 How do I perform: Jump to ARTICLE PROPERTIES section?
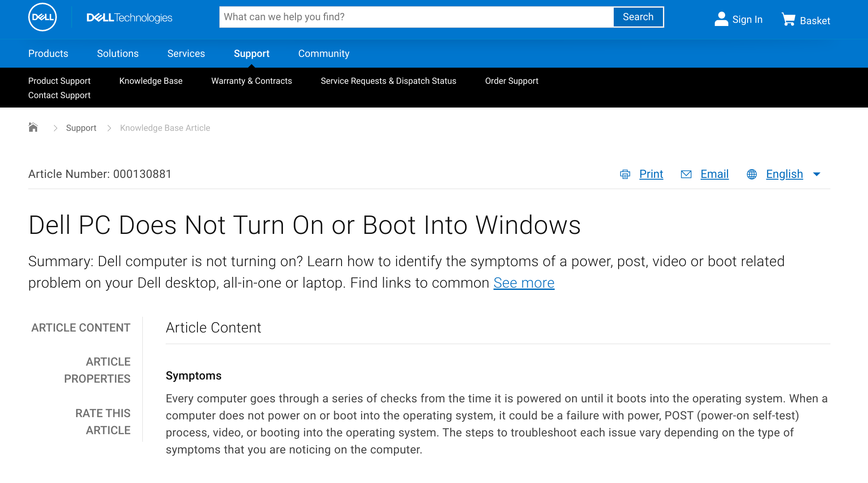click(97, 370)
